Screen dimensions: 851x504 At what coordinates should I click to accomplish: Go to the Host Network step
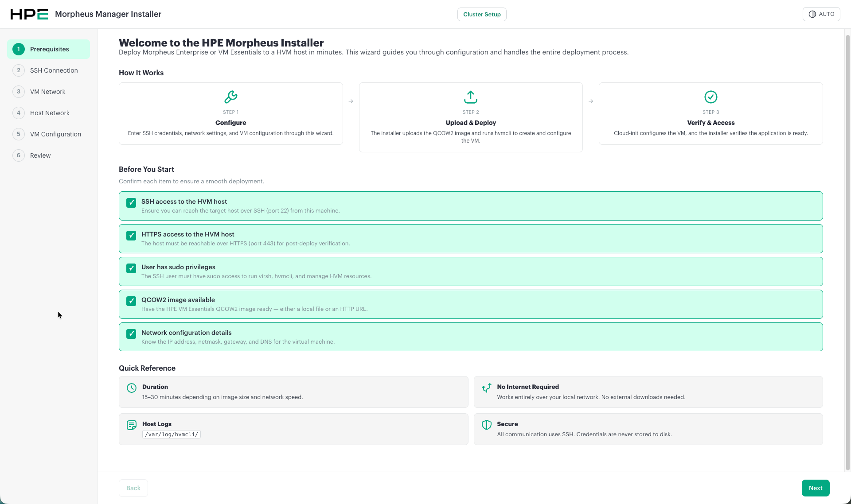point(50,113)
